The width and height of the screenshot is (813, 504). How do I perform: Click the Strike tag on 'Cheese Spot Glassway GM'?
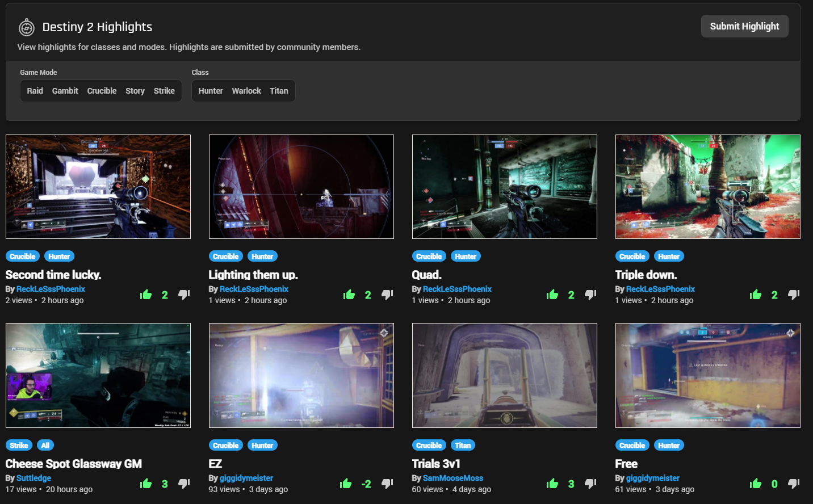(19, 446)
